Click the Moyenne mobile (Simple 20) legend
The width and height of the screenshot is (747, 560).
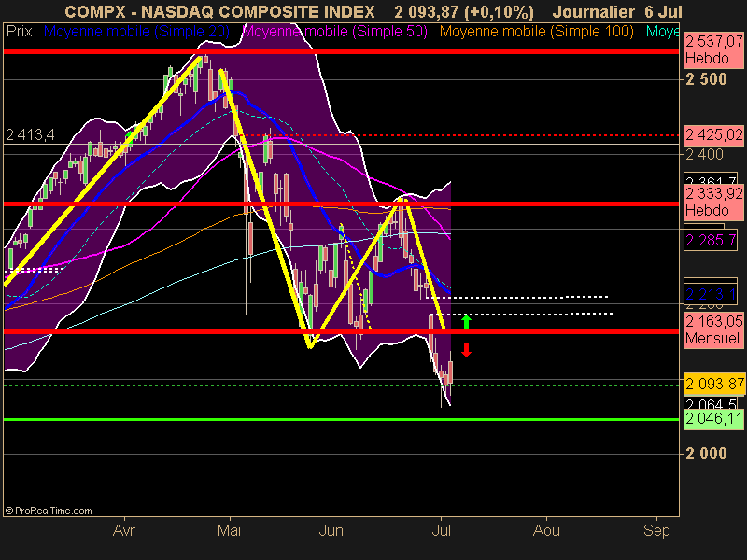point(136,32)
